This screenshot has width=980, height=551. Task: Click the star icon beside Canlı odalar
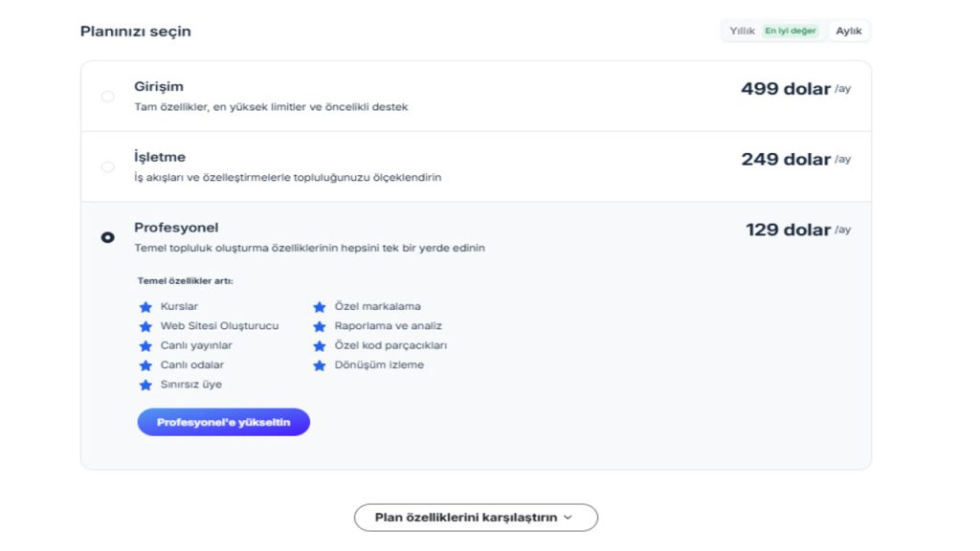[145, 365]
